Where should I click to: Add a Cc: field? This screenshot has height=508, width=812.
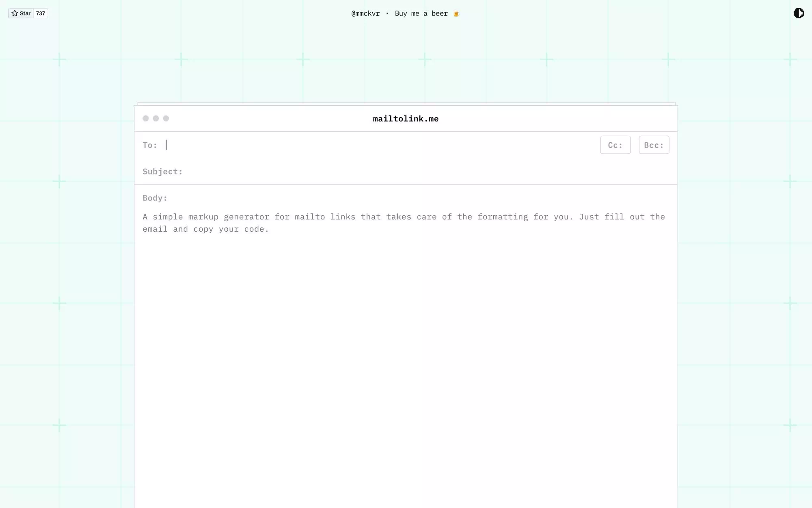(615, 145)
